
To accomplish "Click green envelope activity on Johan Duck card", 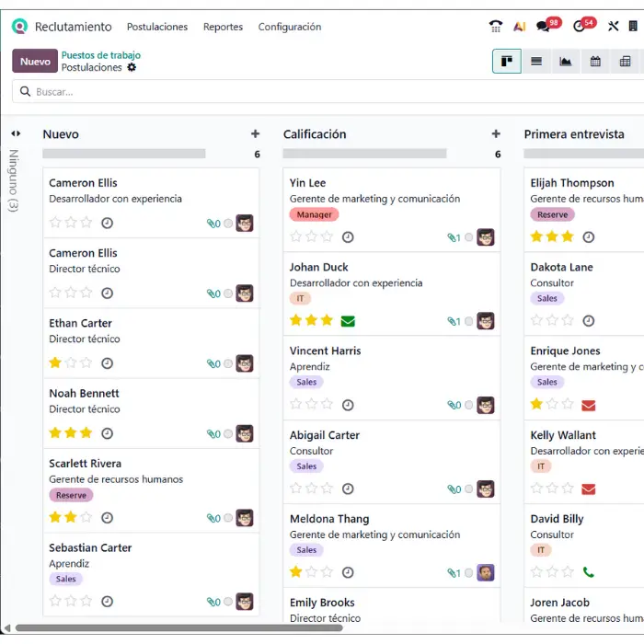I will pos(348,321).
